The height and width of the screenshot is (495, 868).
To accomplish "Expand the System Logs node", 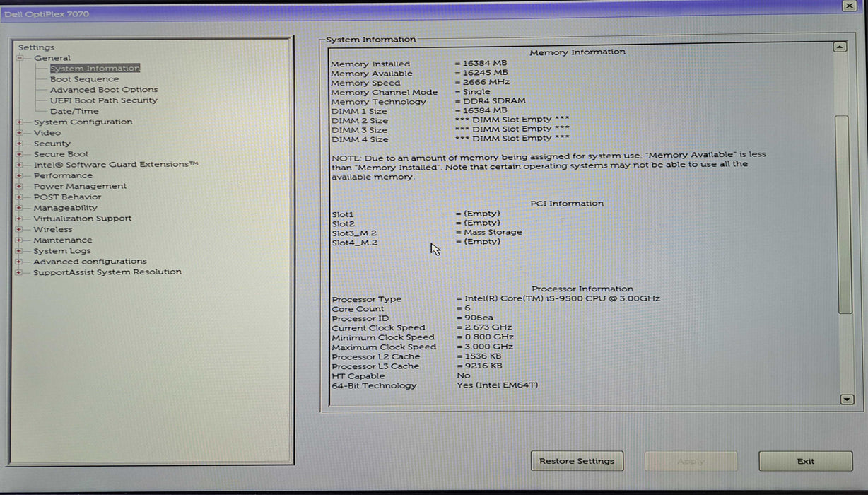I will pos(19,251).
